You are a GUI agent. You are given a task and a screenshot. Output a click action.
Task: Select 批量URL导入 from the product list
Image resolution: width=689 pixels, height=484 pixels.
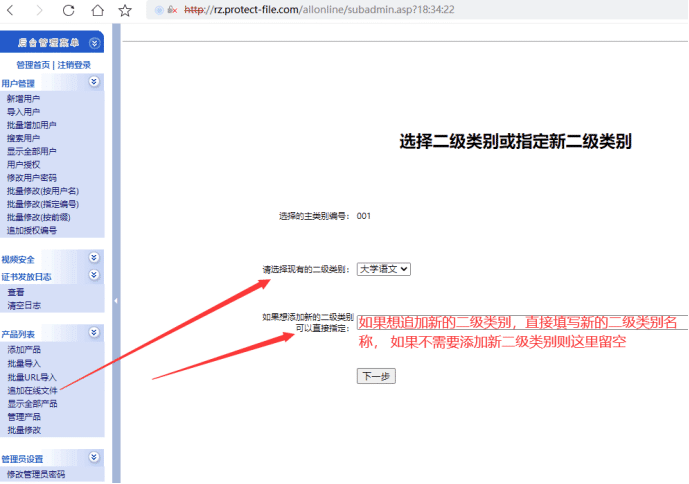[x=32, y=377]
